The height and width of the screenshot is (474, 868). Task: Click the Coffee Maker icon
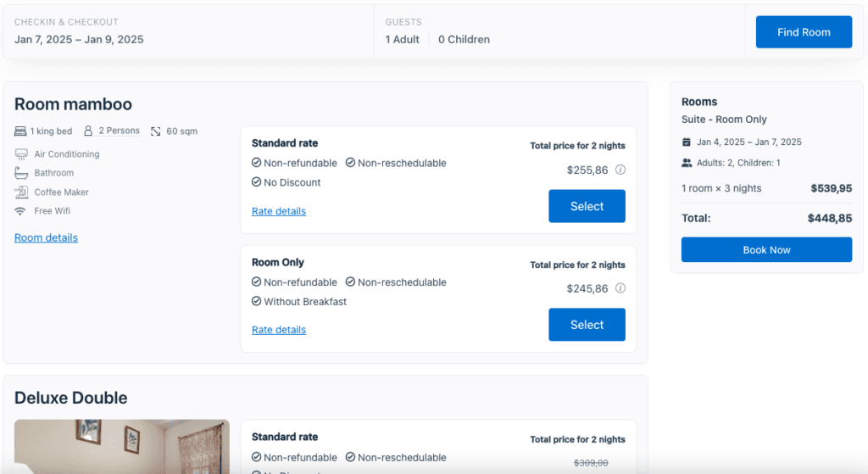[x=21, y=192]
